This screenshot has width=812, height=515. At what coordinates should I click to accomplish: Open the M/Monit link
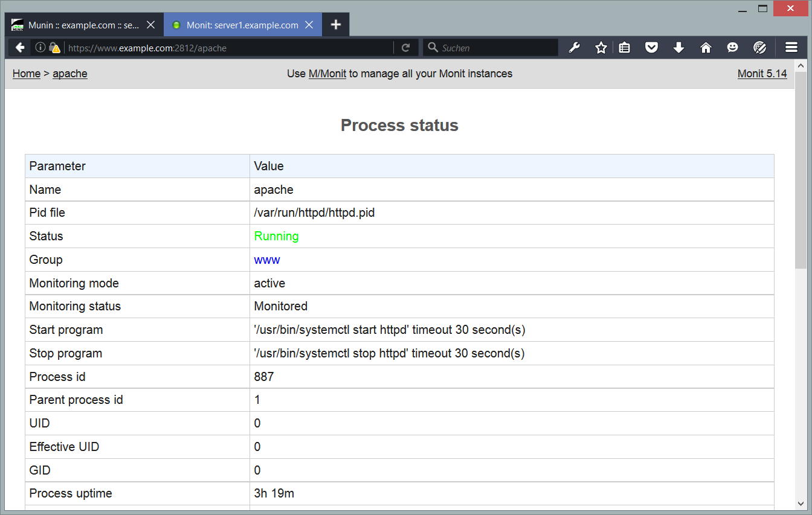(x=327, y=74)
